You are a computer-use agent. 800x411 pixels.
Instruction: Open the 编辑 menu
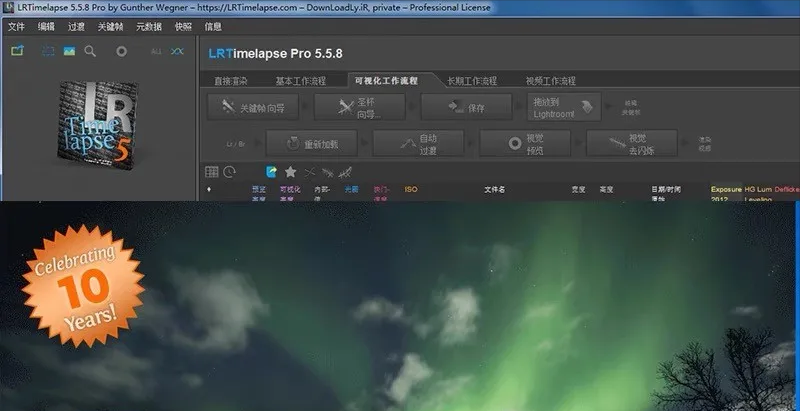(46, 27)
